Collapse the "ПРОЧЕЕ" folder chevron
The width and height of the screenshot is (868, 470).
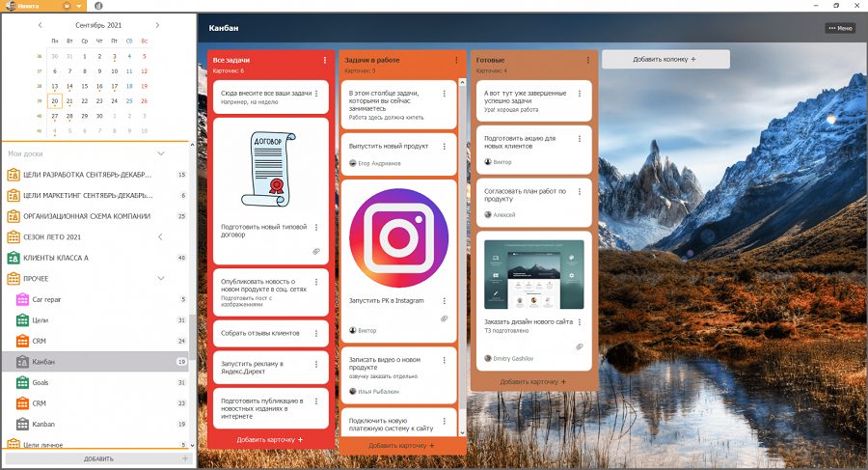pos(160,278)
